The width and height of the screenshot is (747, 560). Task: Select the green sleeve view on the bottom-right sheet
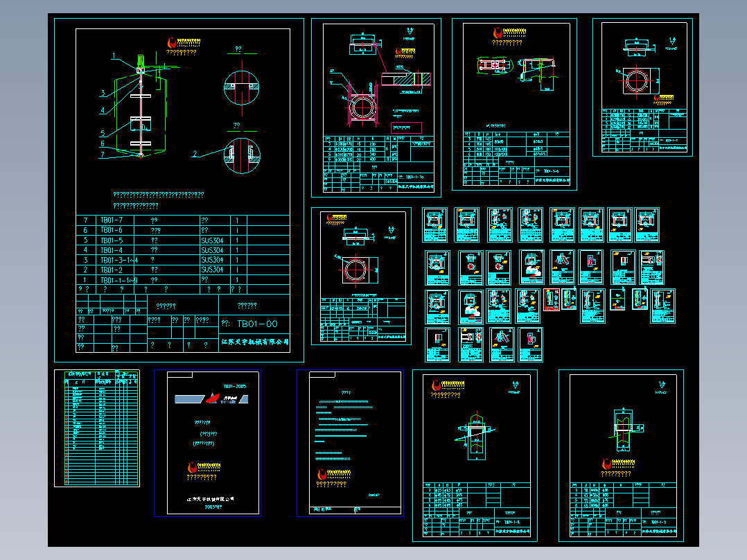(625, 430)
